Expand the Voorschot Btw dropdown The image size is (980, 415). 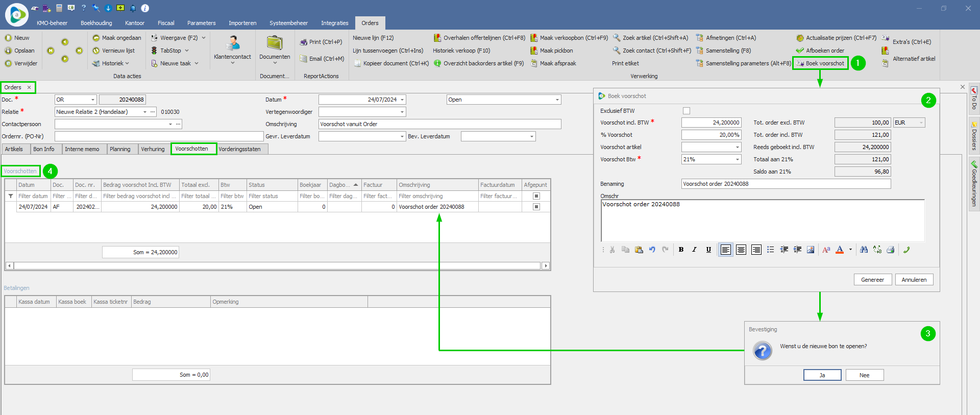(x=737, y=159)
